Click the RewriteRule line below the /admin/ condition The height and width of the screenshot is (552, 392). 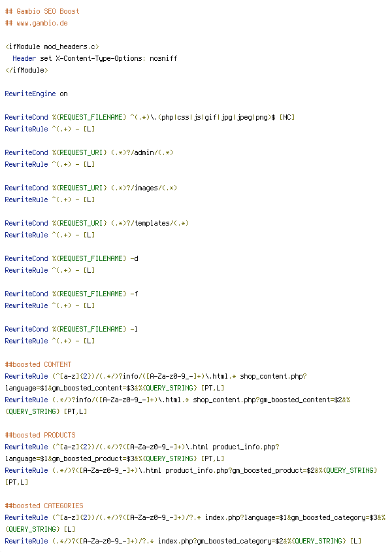tap(50, 164)
